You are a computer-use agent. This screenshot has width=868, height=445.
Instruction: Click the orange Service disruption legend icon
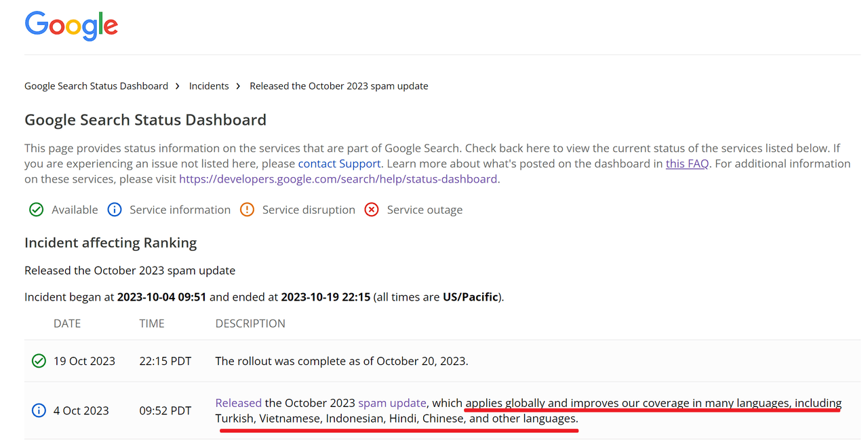click(x=247, y=210)
